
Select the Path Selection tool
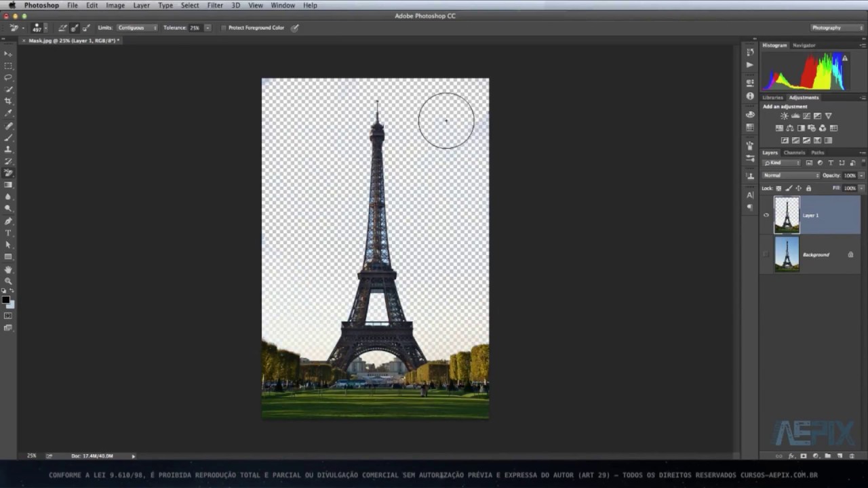click(x=8, y=245)
